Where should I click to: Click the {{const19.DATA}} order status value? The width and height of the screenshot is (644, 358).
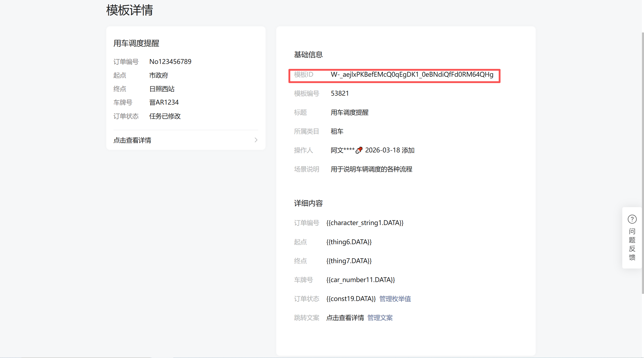point(351,299)
